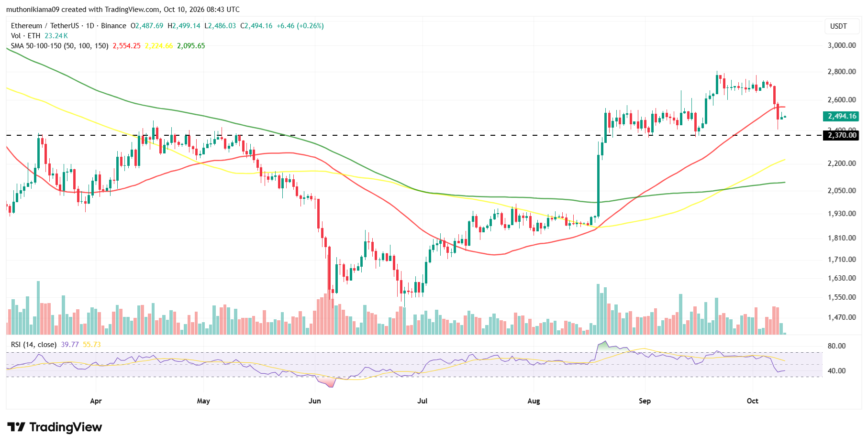Viewport: 868px width, 445px height.
Task: Click the 1,810.00 price axis label
Action: click(x=842, y=238)
